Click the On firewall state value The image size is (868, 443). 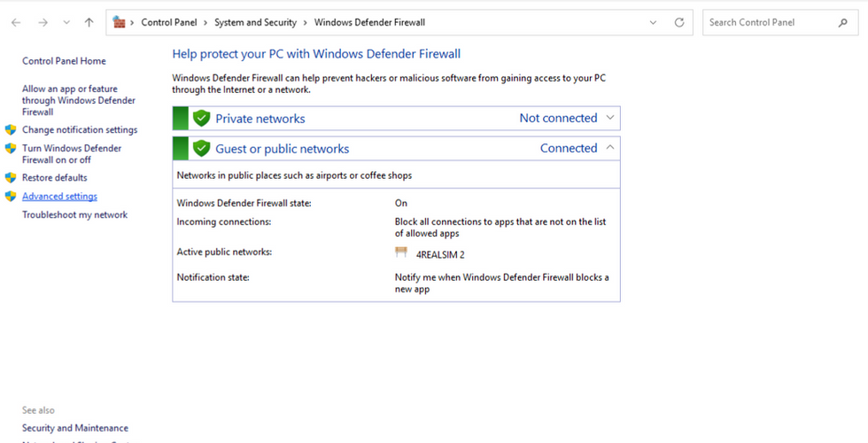coord(400,203)
